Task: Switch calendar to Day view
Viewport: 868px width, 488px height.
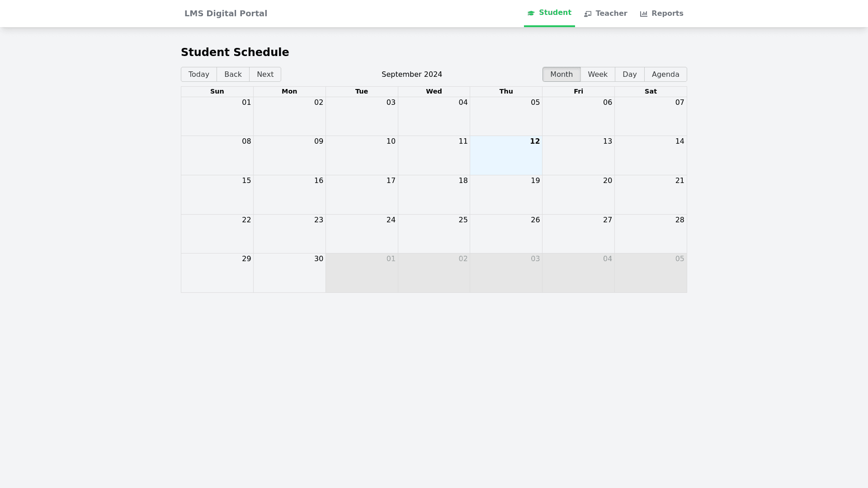Action: 629,75
